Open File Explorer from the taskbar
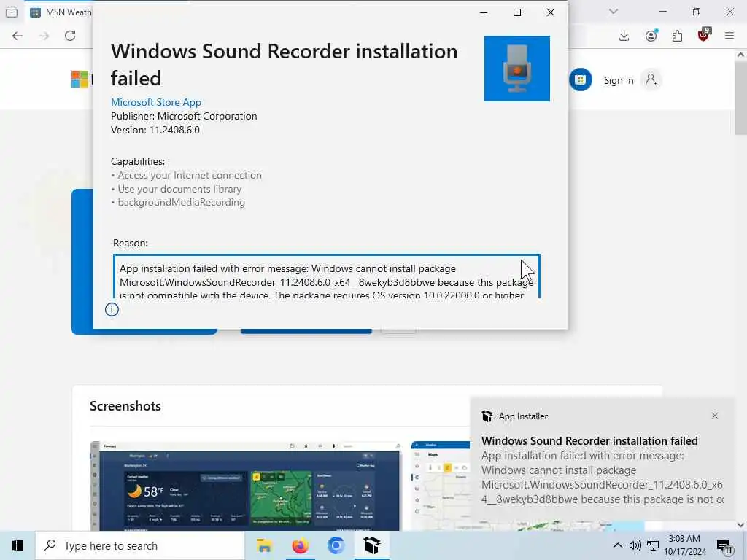Image resolution: width=747 pixels, height=560 pixels. 264,545
